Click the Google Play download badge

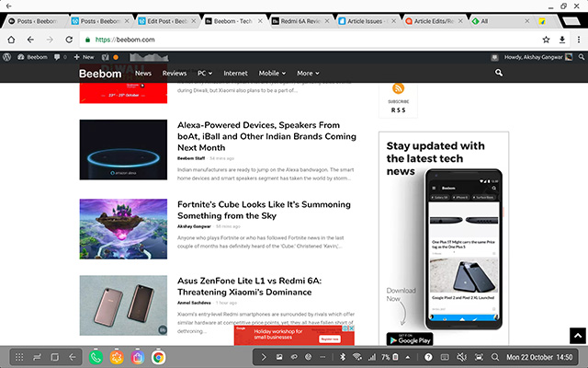click(x=410, y=339)
